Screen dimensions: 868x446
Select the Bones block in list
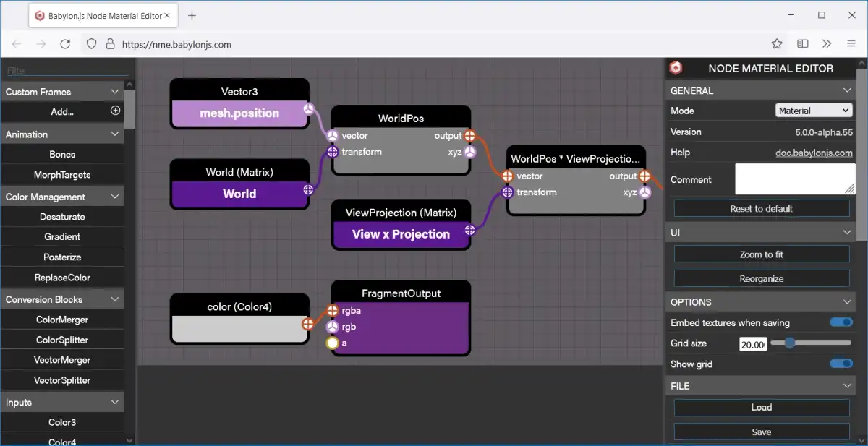pyautogui.click(x=62, y=154)
